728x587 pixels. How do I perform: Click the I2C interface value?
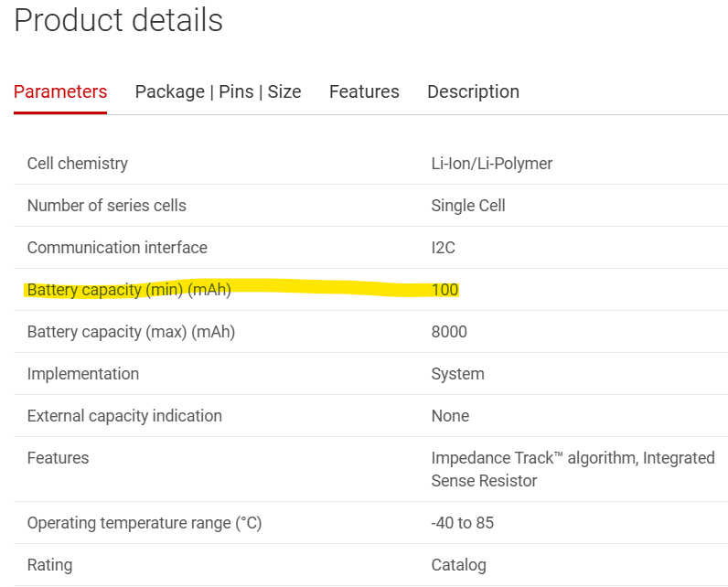click(444, 248)
